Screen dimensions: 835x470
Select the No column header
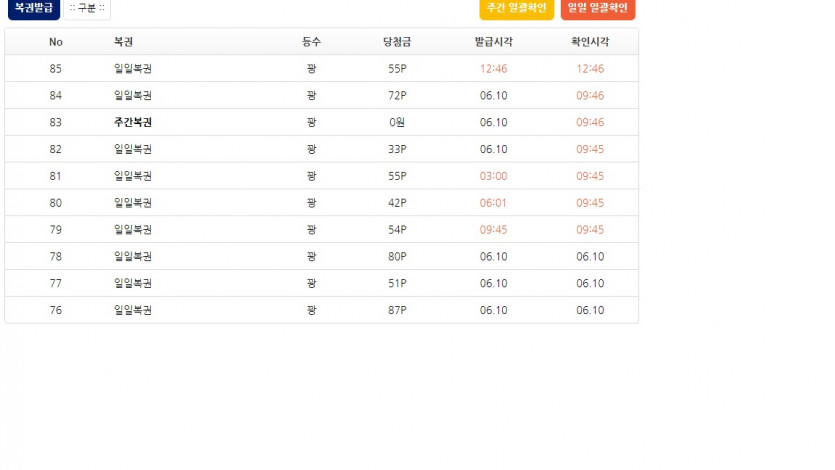pos(56,42)
